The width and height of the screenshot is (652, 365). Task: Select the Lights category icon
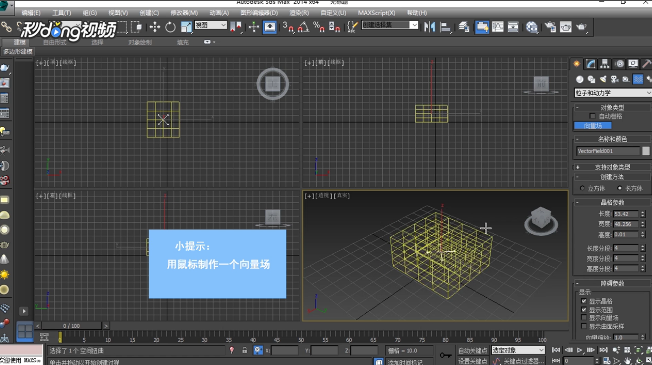pos(603,79)
